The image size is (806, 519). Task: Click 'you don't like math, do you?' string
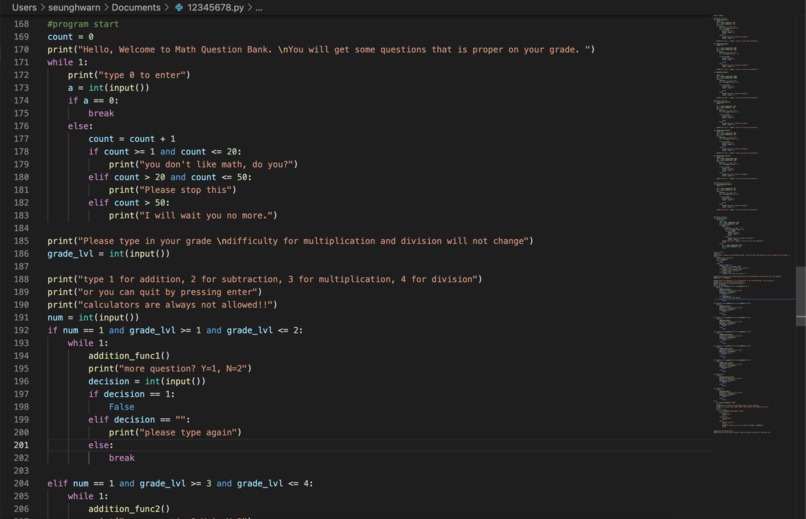(216, 164)
